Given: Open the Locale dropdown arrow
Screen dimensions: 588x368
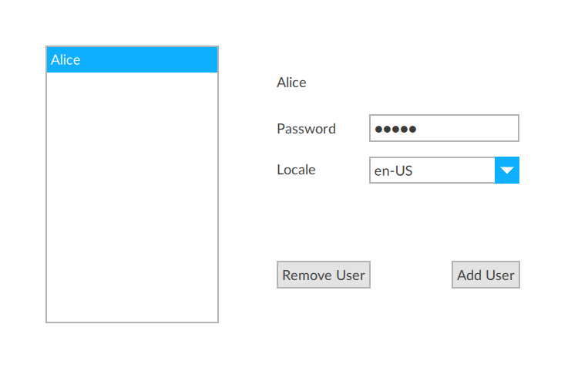Looking at the screenshot, I should (x=506, y=170).
